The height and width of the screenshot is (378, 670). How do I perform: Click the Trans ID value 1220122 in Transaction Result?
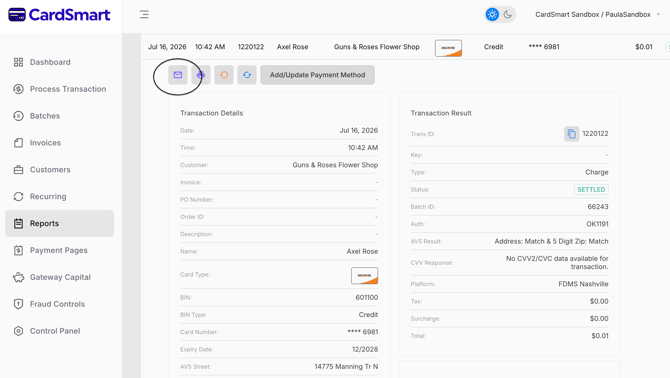(595, 134)
